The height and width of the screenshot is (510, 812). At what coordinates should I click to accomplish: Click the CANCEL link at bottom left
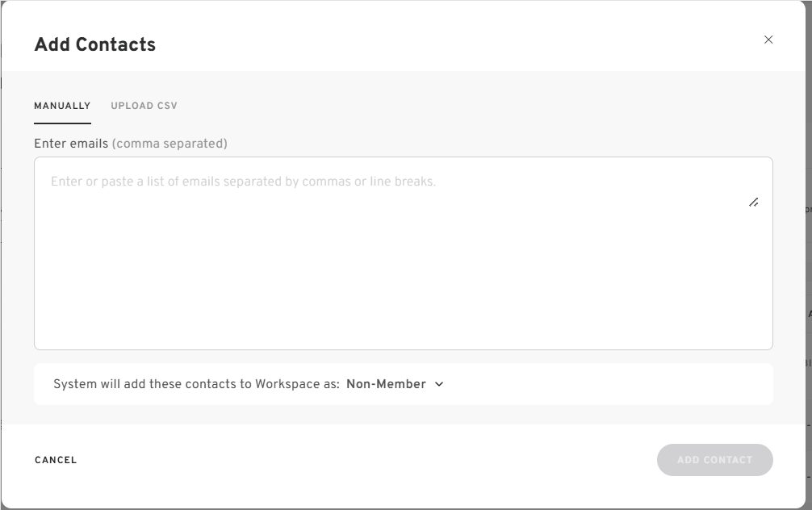(55, 459)
